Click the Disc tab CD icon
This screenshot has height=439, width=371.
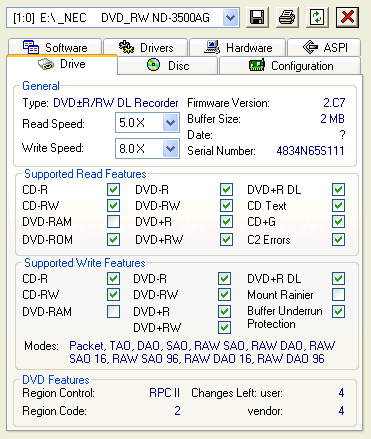click(x=153, y=65)
